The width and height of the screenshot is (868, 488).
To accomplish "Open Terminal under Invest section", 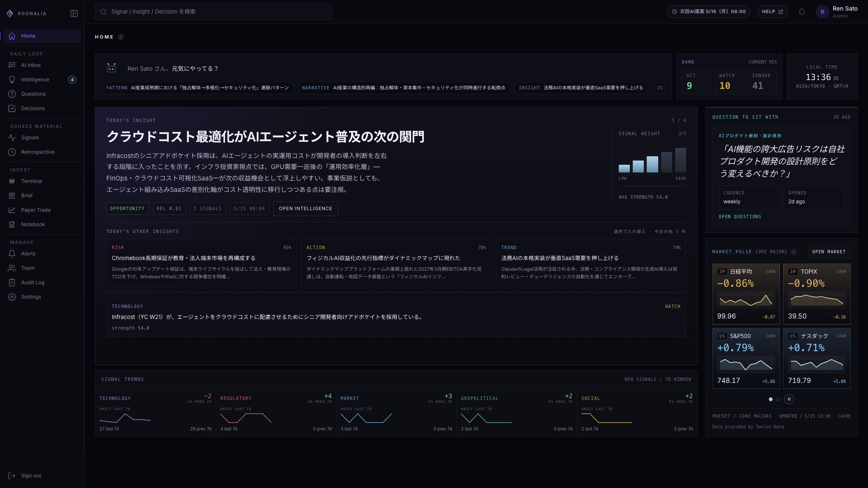I will coord(42,181).
